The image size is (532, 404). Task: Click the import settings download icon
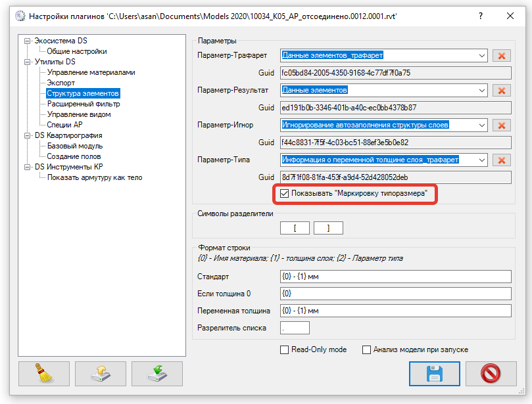click(x=157, y=373)
